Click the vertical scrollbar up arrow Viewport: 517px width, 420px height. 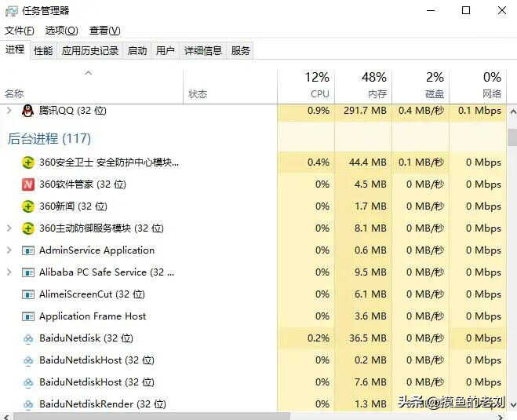pos(513,112)
